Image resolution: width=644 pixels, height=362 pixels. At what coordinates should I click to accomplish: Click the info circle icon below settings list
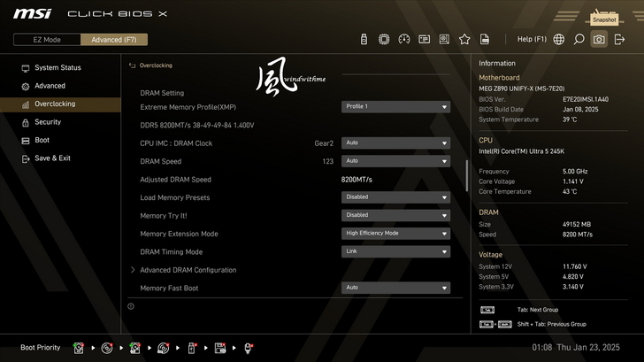coord(131,306)
